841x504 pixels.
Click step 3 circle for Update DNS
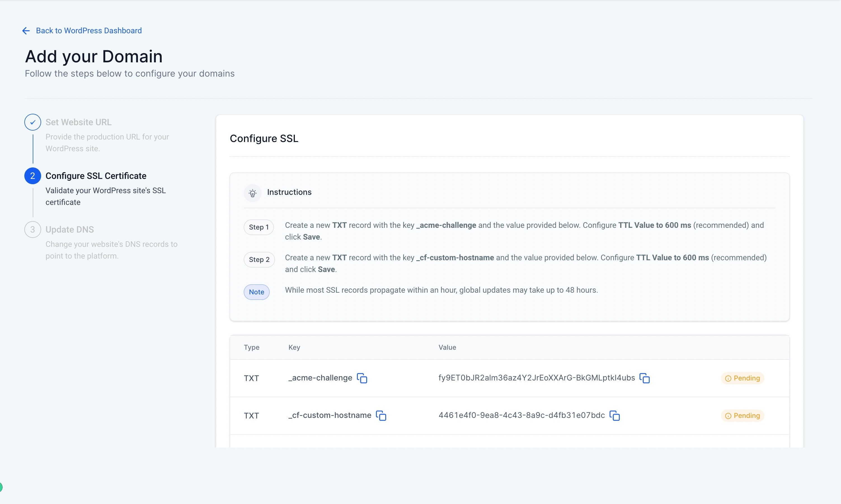pyautogui.click(x=33, y=229)
